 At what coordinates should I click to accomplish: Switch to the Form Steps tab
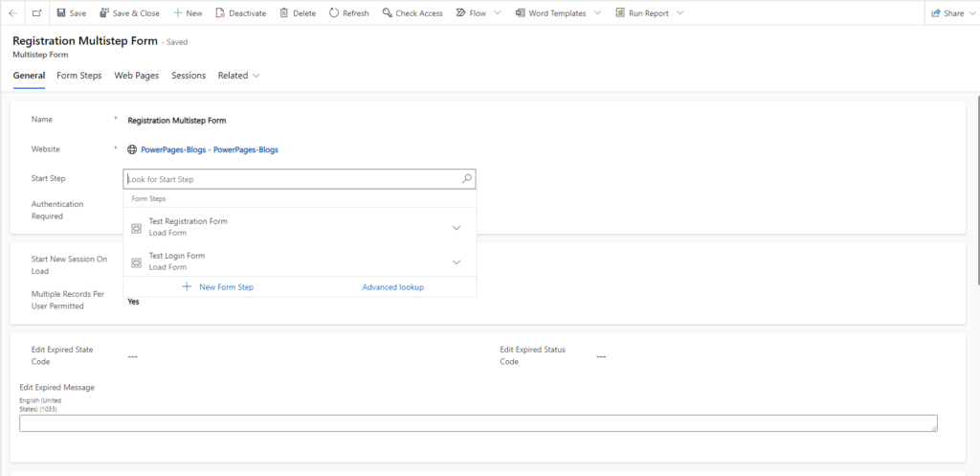pyautogui.click(x=79, y=76)
